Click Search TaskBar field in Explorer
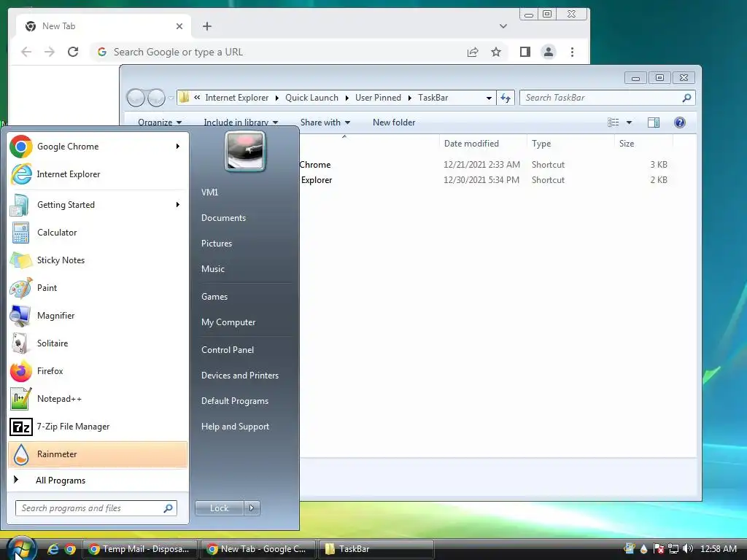747x560 pixels. tap(608, 98)
